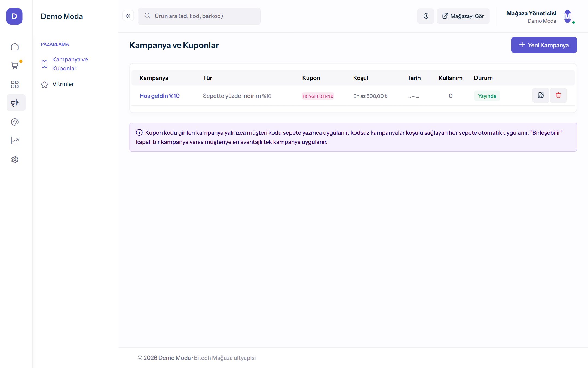Open the Hoş geldin %10 campaign link
588x368 pixels.
[160, 96]
